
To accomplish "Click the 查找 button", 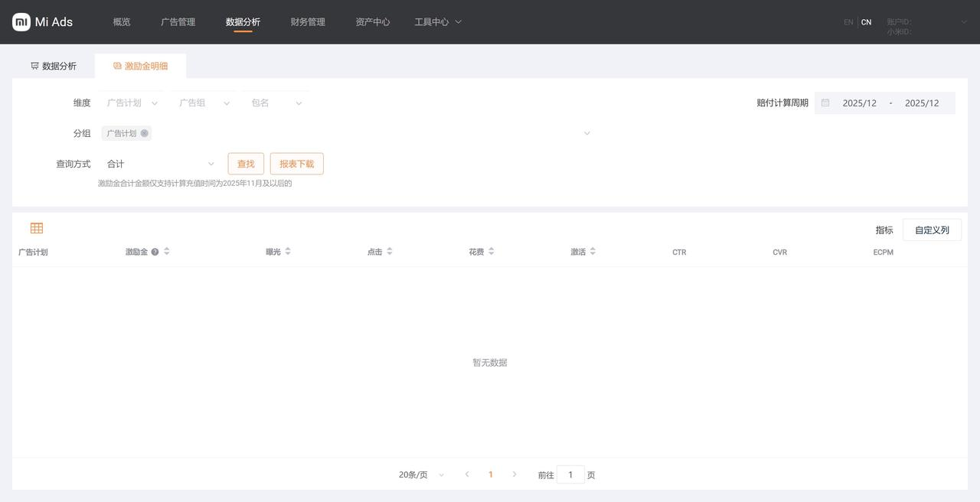I will click(246, 164).
